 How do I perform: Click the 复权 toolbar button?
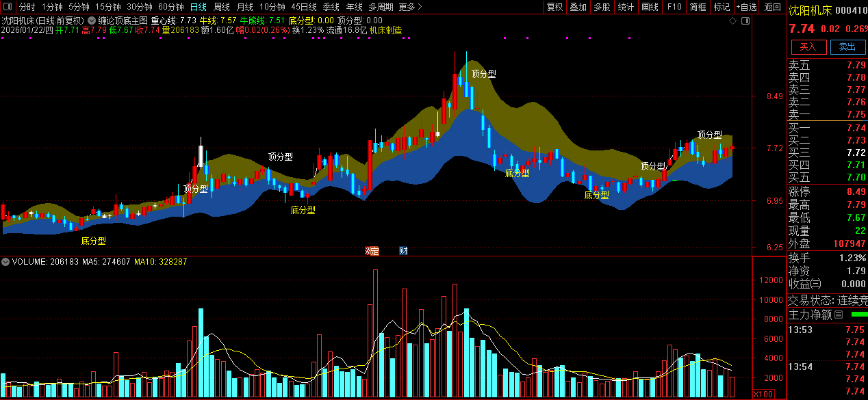pos(555,7)
